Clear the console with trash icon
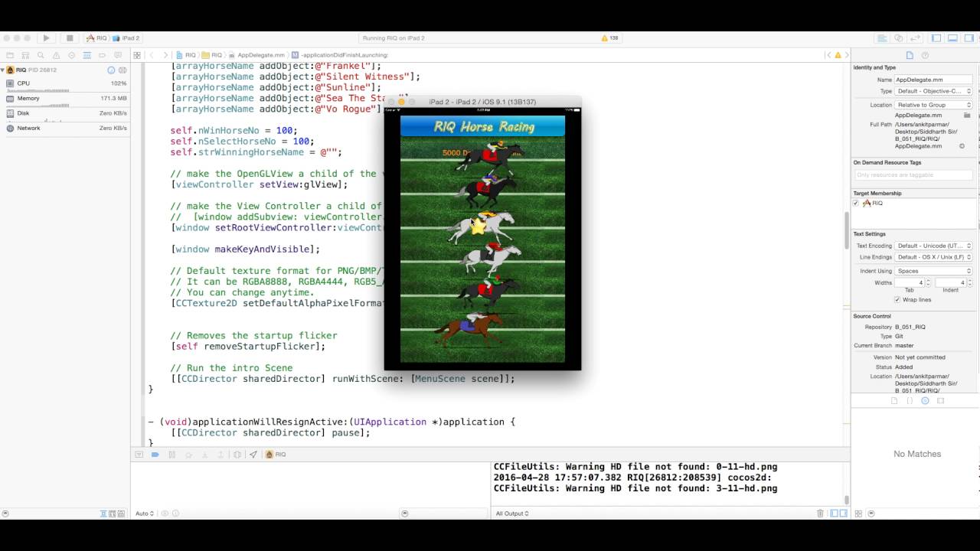Viewport: 980px width, 551px height. tap(820, 514)
